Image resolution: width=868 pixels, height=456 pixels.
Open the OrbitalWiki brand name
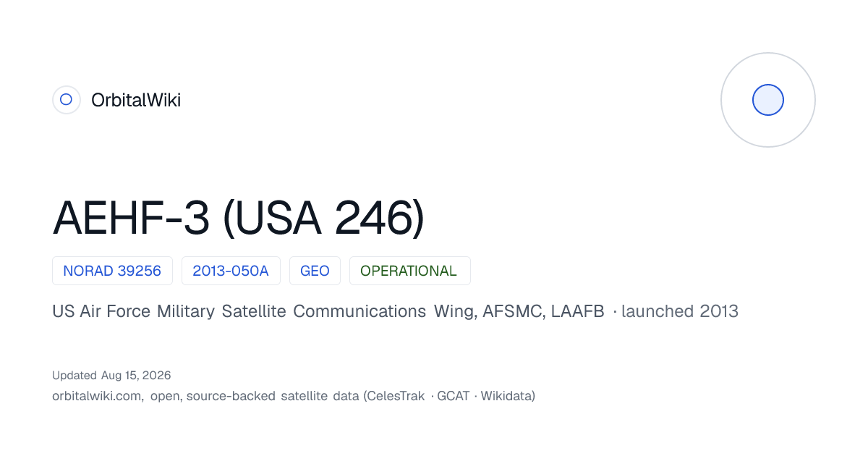click(x=136, y=101)
